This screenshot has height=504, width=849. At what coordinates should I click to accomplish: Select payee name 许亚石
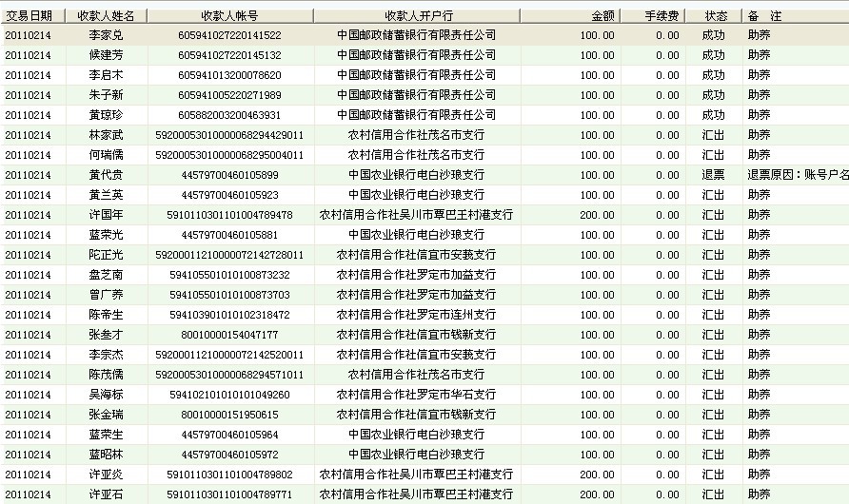pyautogui.click(x=107, y=494)
